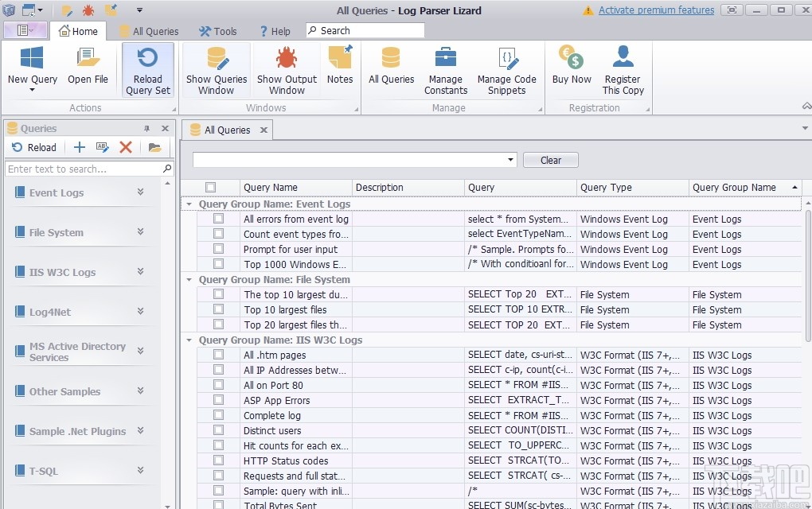The image size is (812, 509).
Task: Click the ribbon Search box
Action: (365, 30)
